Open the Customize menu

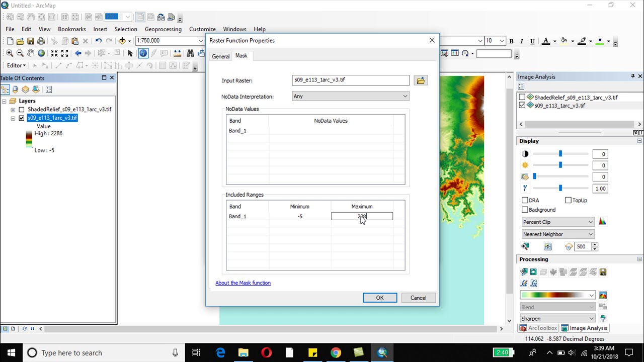(x=202, y=29)
